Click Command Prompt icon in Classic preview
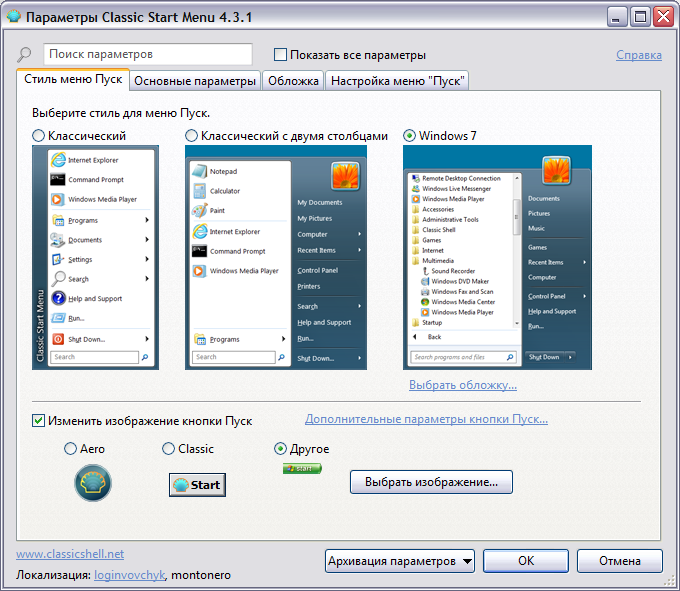This screenshot has width=680, height=591. click(x=58, y=180)
